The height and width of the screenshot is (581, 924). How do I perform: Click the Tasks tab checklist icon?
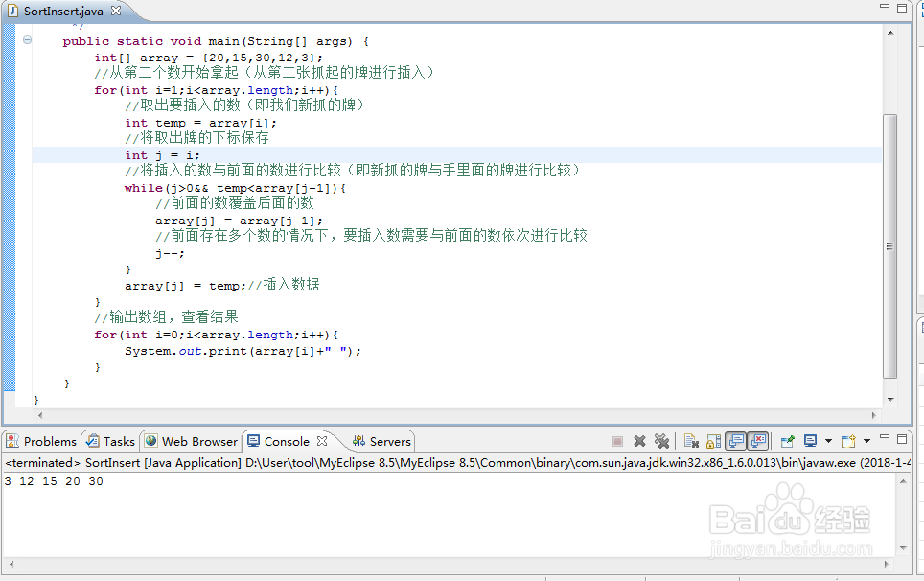coord(93,441)
